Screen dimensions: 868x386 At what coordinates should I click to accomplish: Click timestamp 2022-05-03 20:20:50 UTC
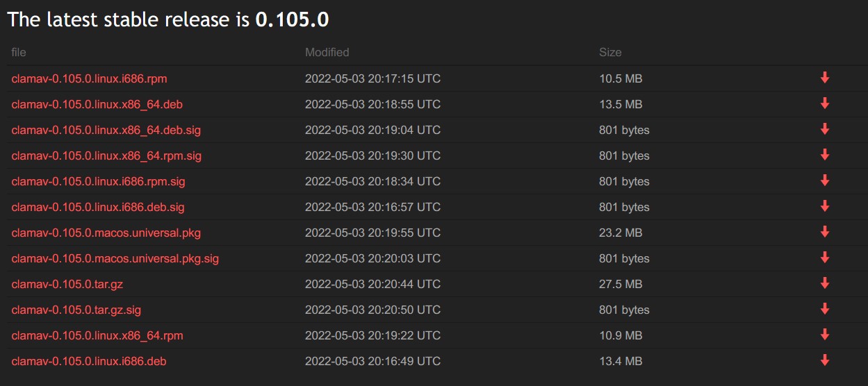coord(372,310)
